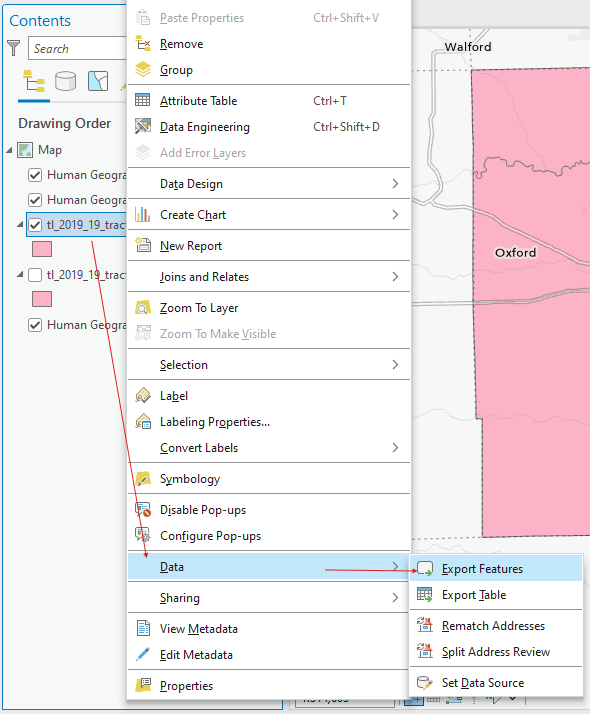590x714 pixels.
Task: Click the Group layers icon
Action: pyautogui.click(x=143, y=70)
